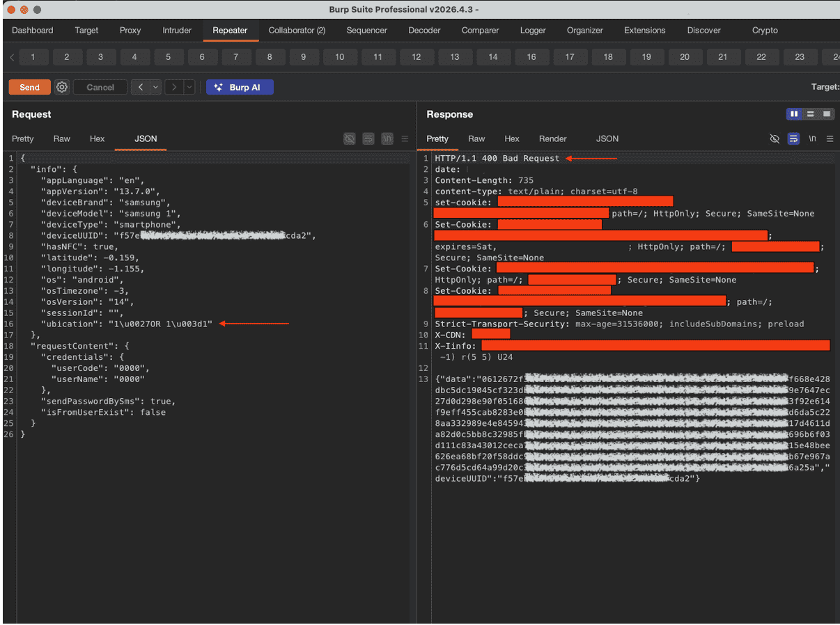The image size is (840, 625).
Task: Hide non-printable toggle in Response panel
Action: pyautogui.click(x=775, y=139)
